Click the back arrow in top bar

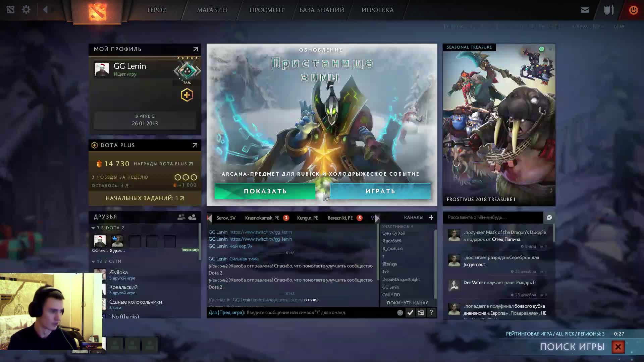[45, 10]
